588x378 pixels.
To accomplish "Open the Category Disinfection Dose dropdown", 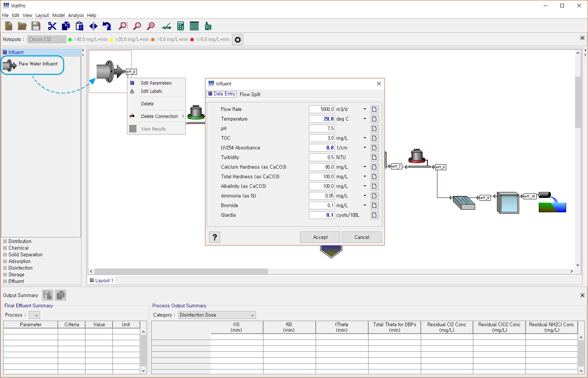I will pos(217,315).
